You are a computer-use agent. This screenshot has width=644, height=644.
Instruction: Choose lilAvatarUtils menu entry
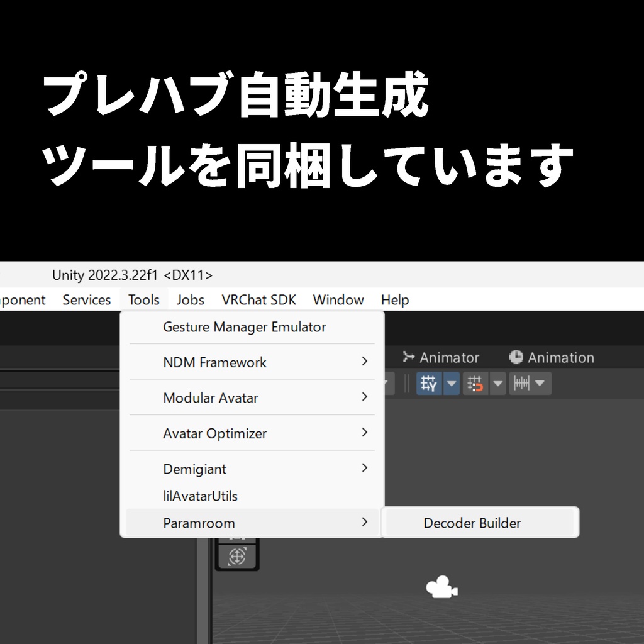point(252,496)
